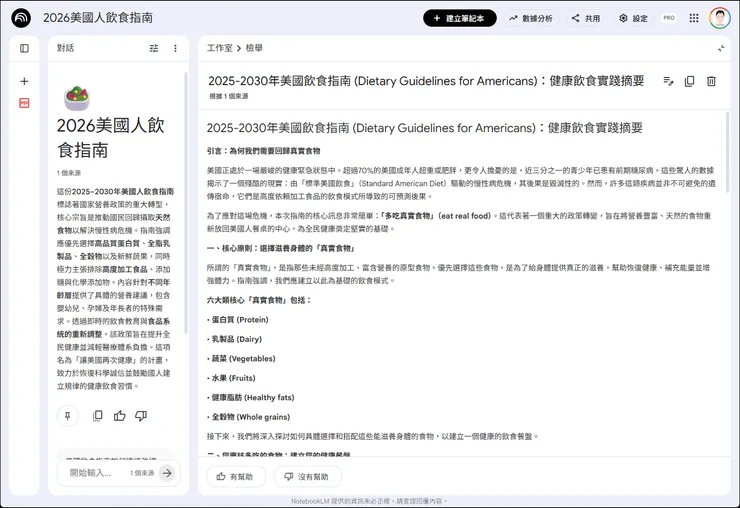The image size is (740, 508).
Task: Click the note panel vertical scrollbar
Action: (727, 151)
